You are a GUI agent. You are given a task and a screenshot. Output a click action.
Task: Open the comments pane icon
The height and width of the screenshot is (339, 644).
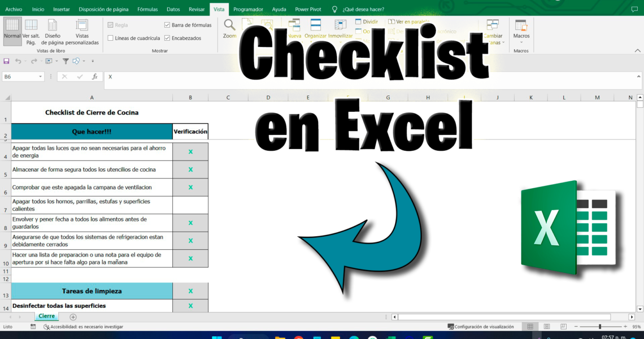[x=634, y=9]
